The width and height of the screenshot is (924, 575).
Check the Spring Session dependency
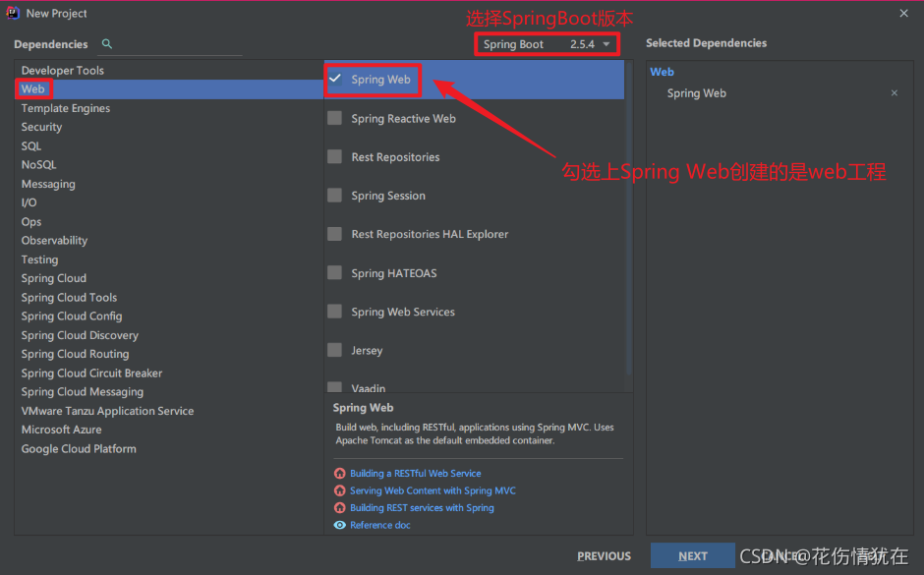[335, 195]
